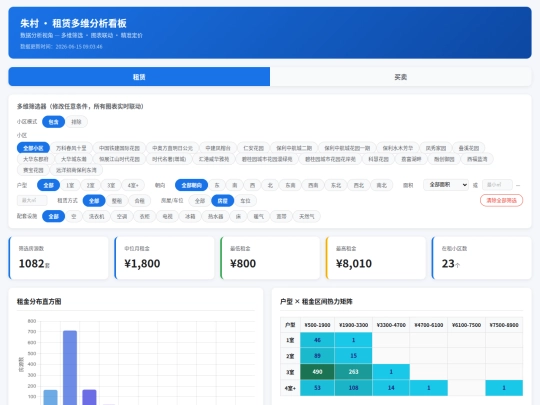This screenshot has height=405, width=540.
Task: Filter by 保利中航城花园一期 community
Action: [x=347, y=148]
